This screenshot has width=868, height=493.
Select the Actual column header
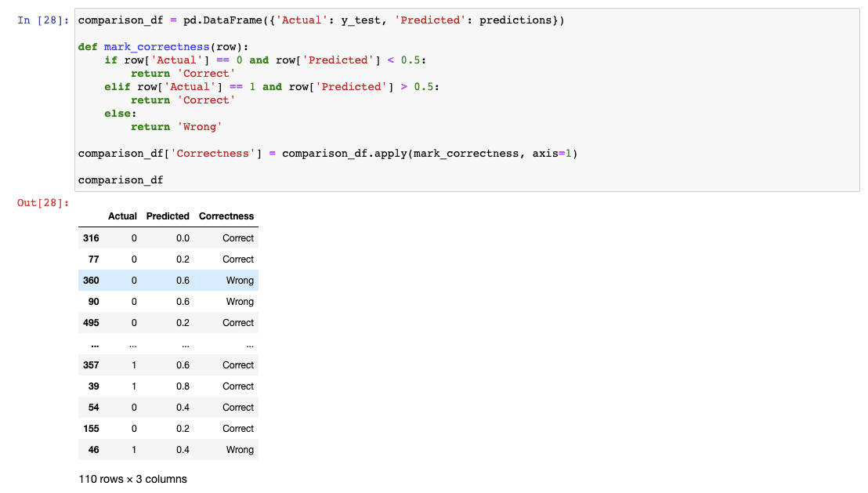(122, 216)
